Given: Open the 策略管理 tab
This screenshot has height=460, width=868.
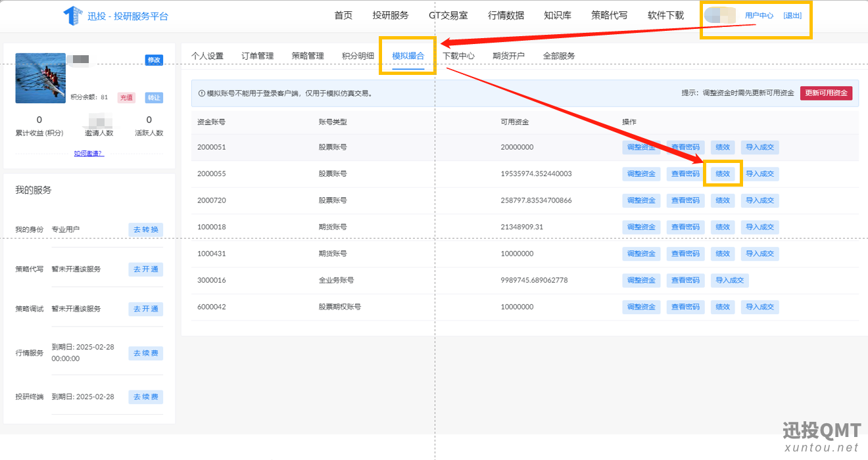Looking at the screenshot, I should coord(308,56).
